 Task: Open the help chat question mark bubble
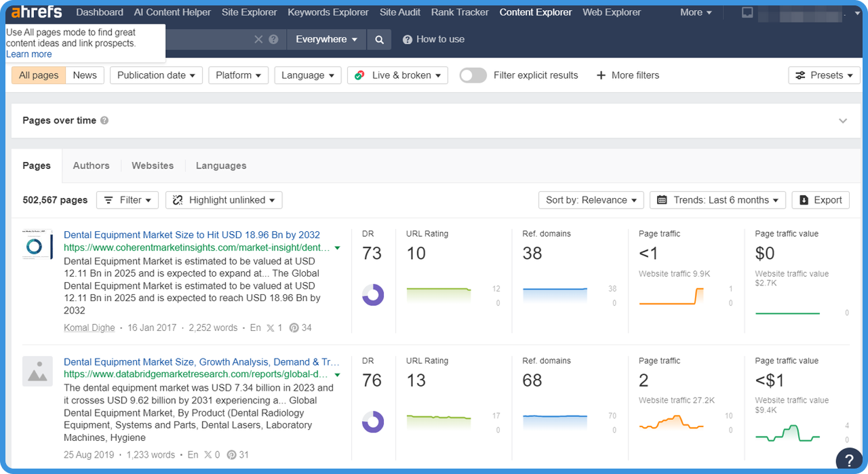848,460
